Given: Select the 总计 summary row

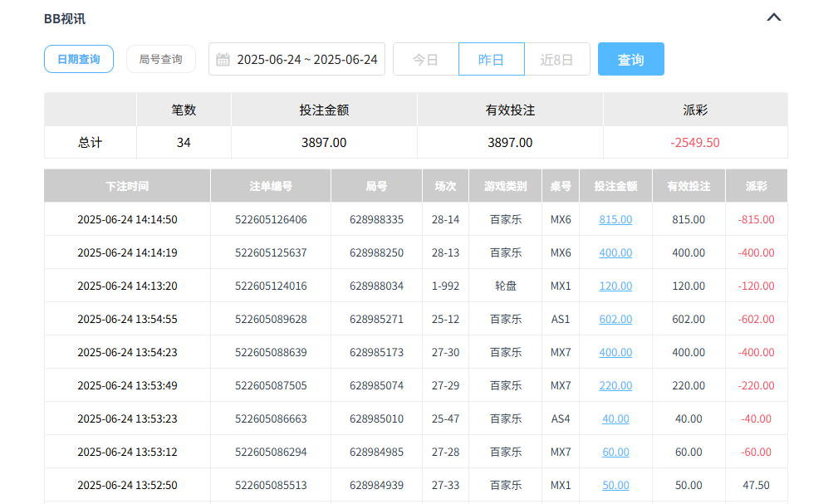Looking at the screenshot, I should [x=90, y=141].
